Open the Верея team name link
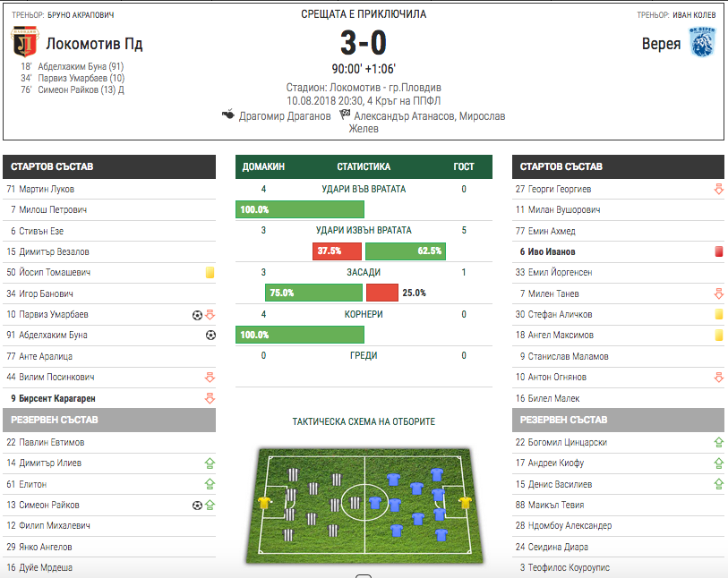728x578 pixels. coord(661,44)
